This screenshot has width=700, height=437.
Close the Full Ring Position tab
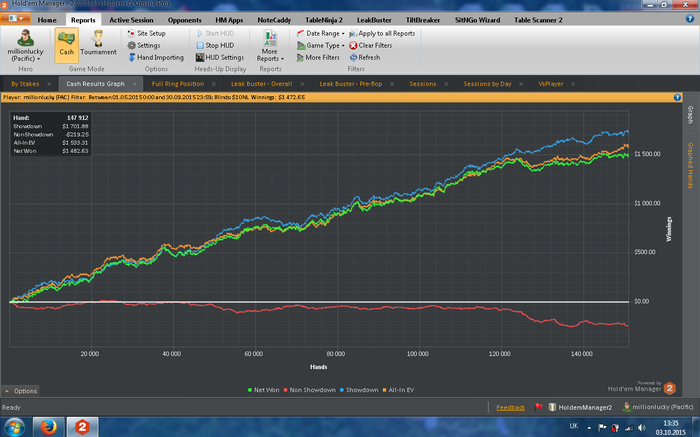tap(214, 84)
